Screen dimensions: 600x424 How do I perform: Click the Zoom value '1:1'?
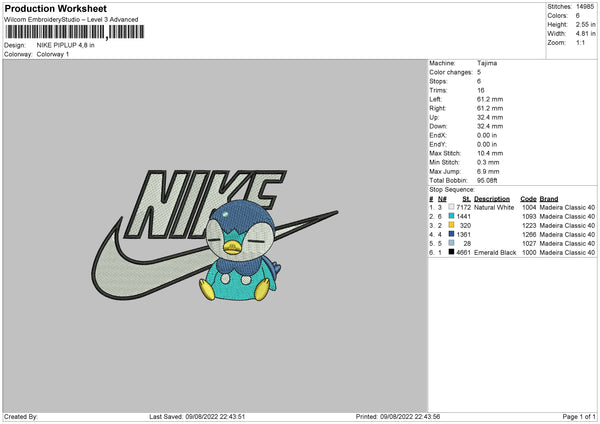tap(580, 42)
